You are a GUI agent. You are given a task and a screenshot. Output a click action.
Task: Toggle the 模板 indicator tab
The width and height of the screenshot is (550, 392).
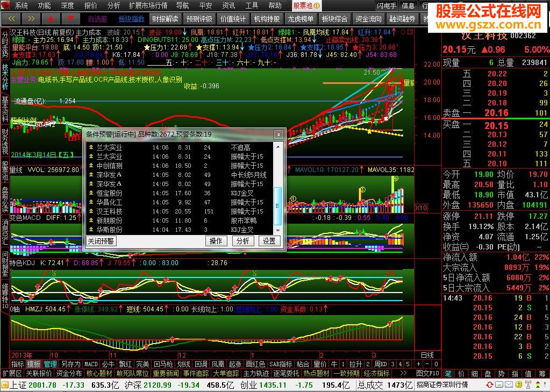pyautogui.click(x=34, y=364)
